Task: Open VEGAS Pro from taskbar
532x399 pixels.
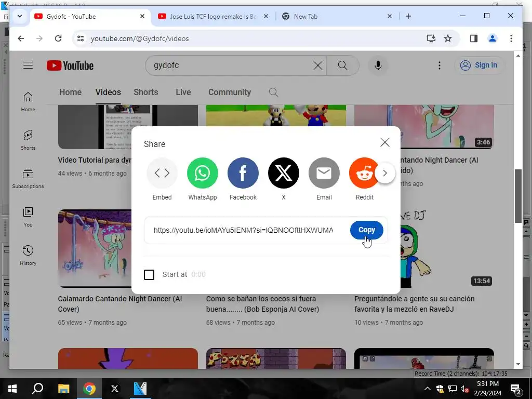Action: pos(140,389)
